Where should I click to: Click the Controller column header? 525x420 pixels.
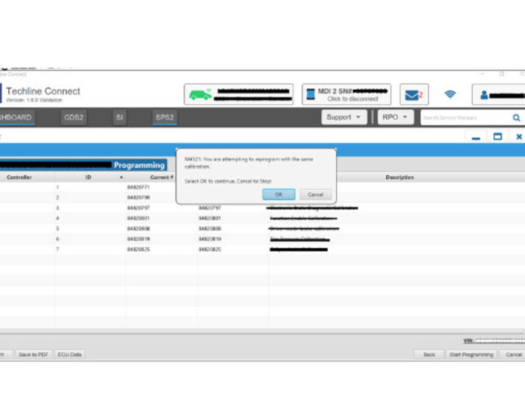19,177
